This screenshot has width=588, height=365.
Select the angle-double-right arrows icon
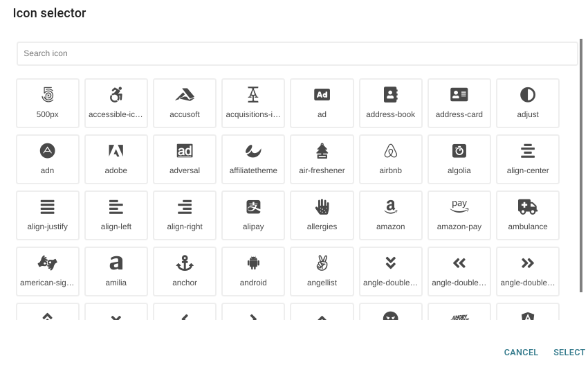tap(528, 271)
